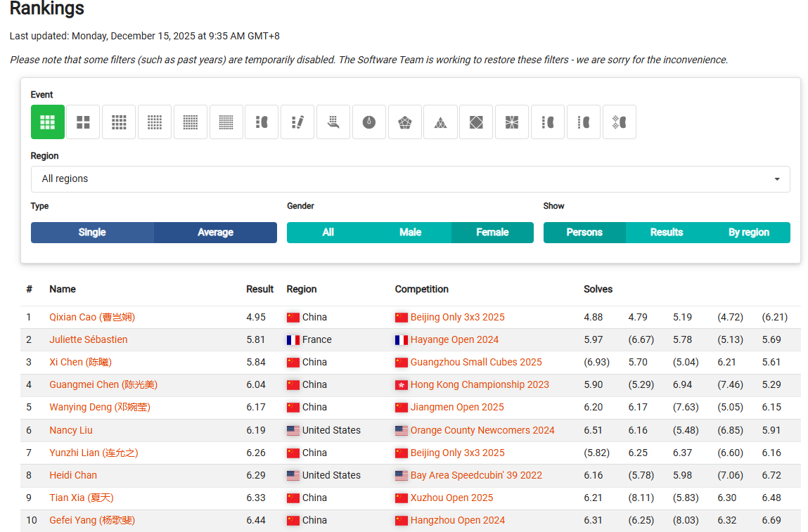Select the 2x2x2 Cube event icon
808x532 pixels.
(x=83, y=122)
